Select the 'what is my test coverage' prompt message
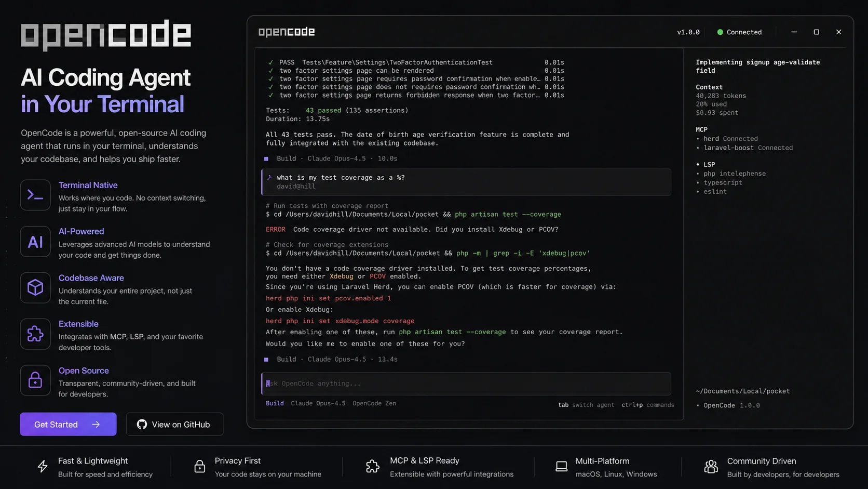The width and height of the screenshot is (868, 489). point(466,182)
